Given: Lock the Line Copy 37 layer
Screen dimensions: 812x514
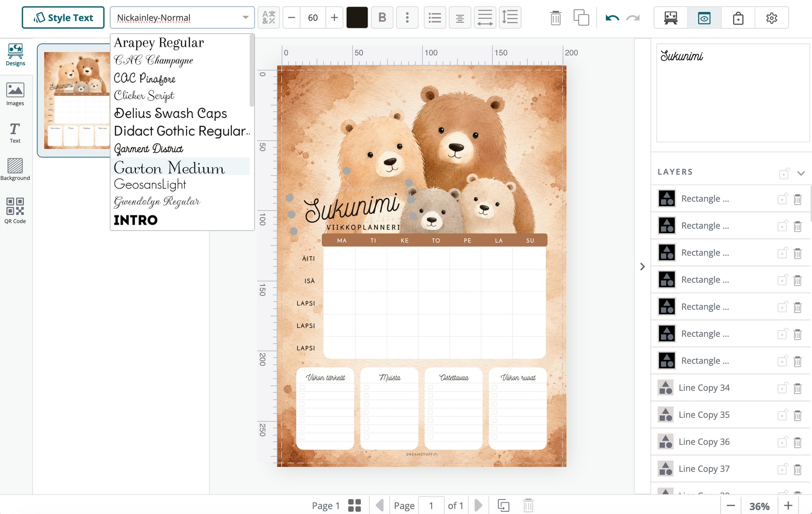Looking at the screenshot, I should (x=782, y=469).
